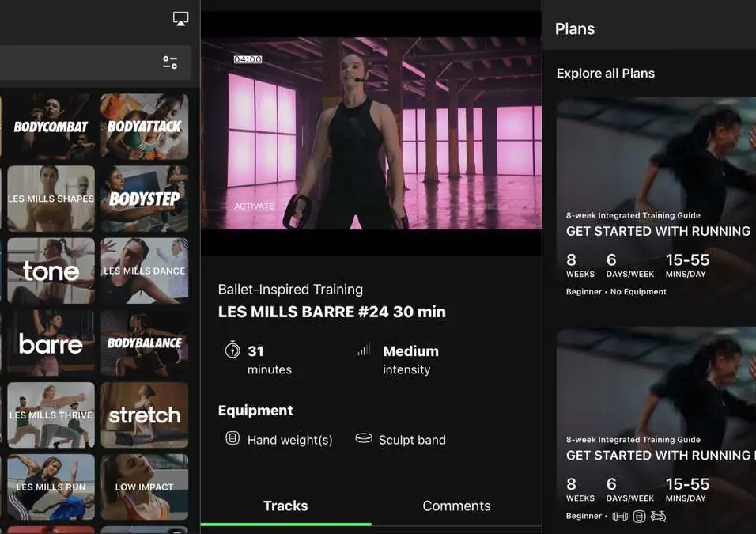Click the Plans panel title

575,29
